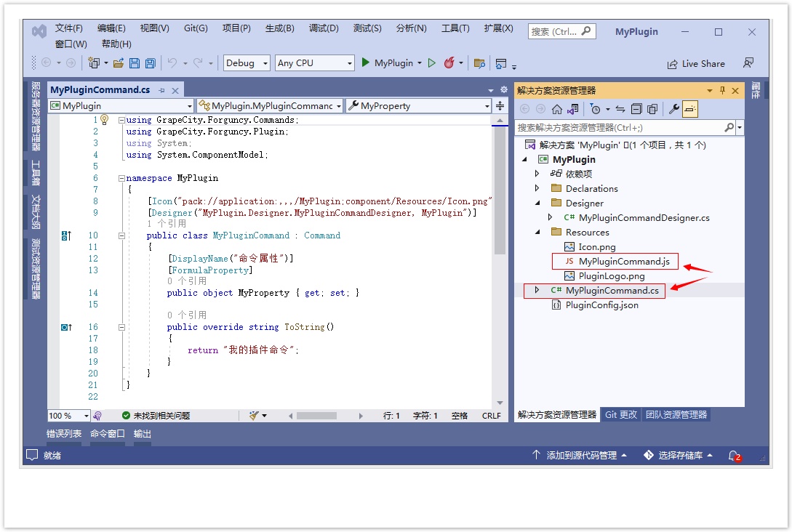This screenshot has width=792, height=532.
Task: Click the Live Share icon
Action: 672,64
